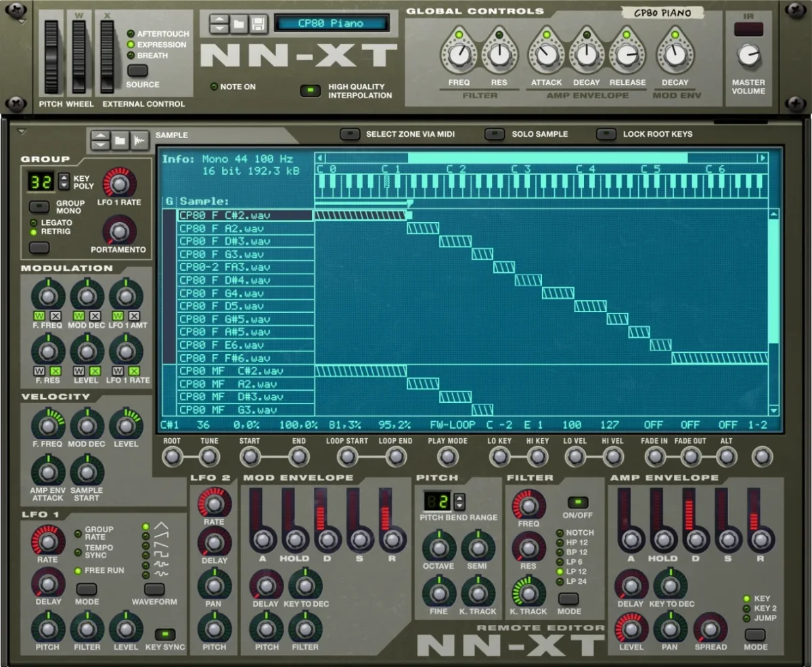Click the PLAY MODE knob
This screenshot has width=812, height=667.
[x=447, y=457]
